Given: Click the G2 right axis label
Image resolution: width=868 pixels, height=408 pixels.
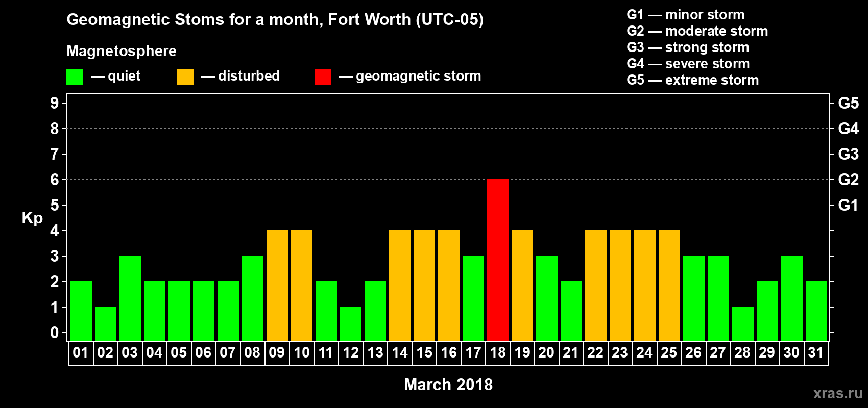Looking at the screenshot, I should tap(849, 180).
